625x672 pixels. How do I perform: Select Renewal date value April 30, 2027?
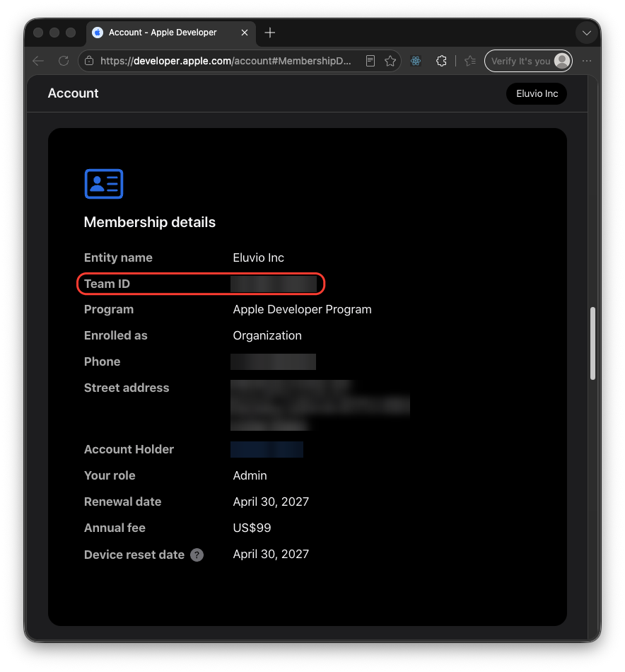tap(271, 502)
